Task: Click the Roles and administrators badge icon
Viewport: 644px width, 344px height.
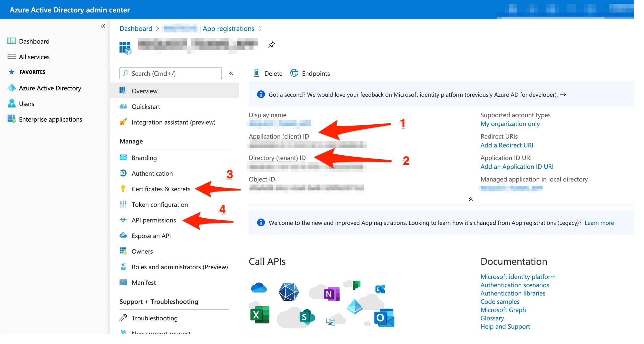Action: [123, 267]
